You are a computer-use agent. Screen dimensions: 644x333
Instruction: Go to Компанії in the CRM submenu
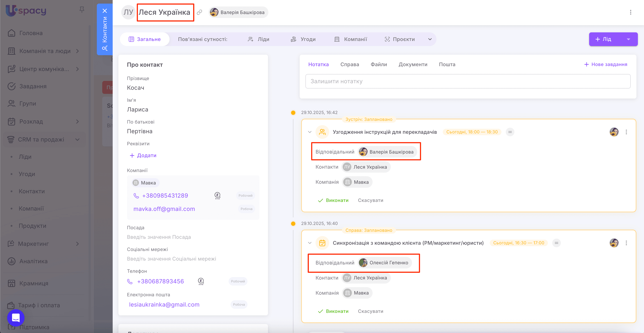(31, 208)
